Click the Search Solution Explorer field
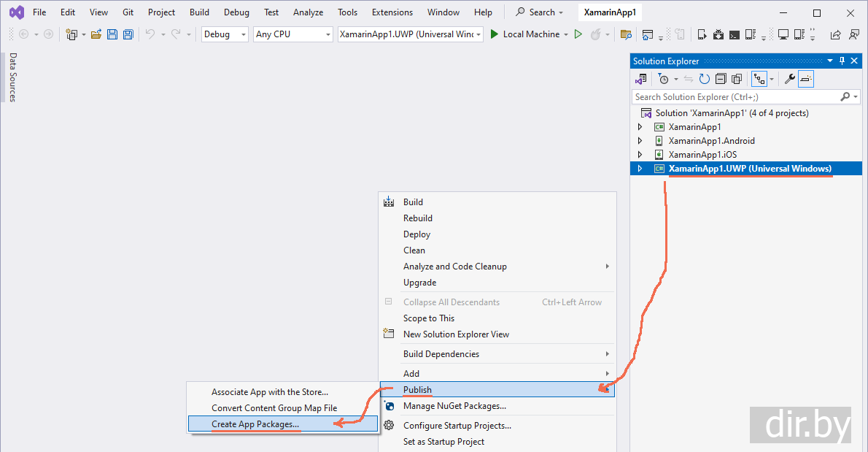 tap(735, 96)
